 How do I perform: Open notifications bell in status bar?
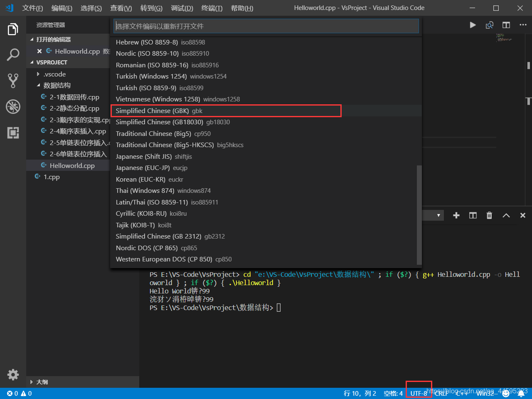521,393
